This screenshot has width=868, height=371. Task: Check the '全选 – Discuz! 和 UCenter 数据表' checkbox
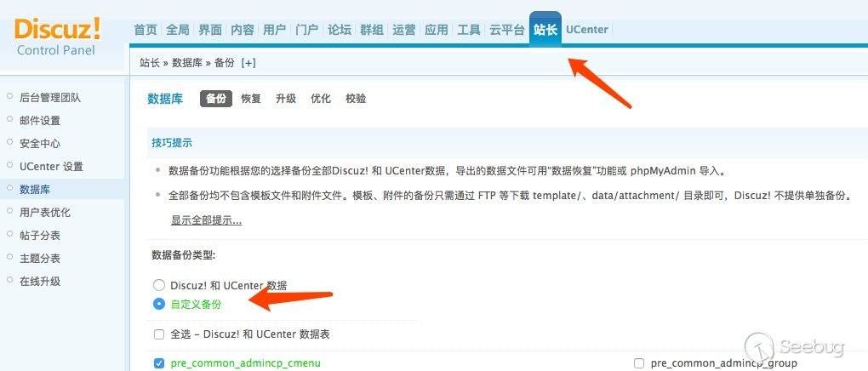[159, 334]
